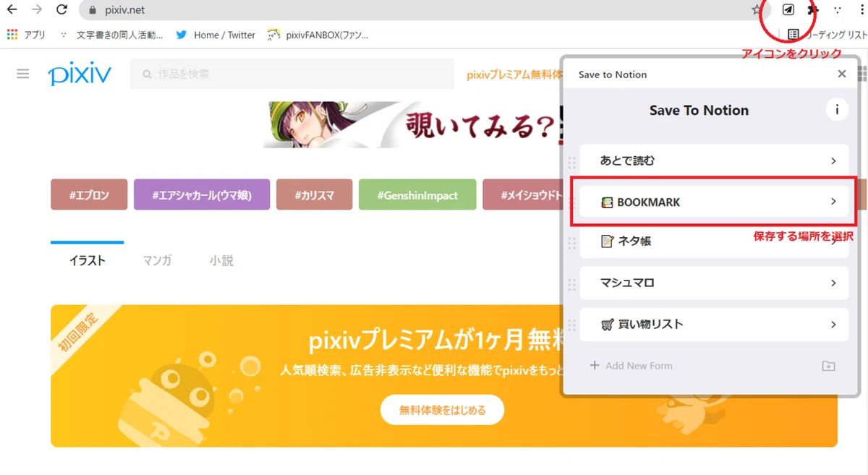
Task: Close the Save to Notion popup
Action: click(x=842, y=74)
